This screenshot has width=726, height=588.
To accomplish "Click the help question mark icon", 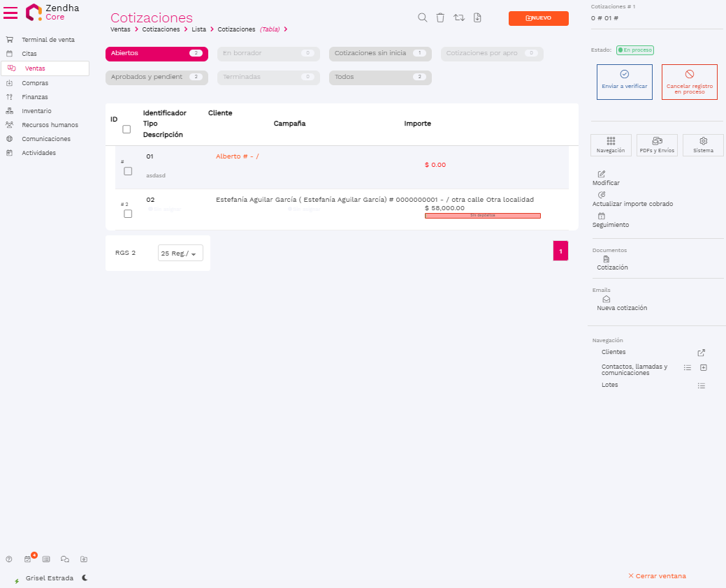I will [9, 559].
